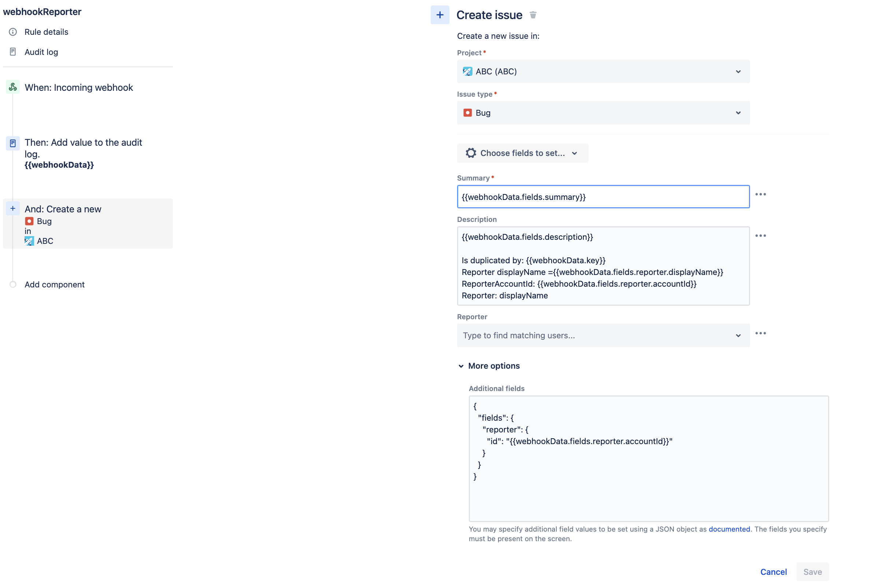The image size is (879, 588).
Task: Toggle the three-dot menu on Summary field
Action: [x=761, y=194]
